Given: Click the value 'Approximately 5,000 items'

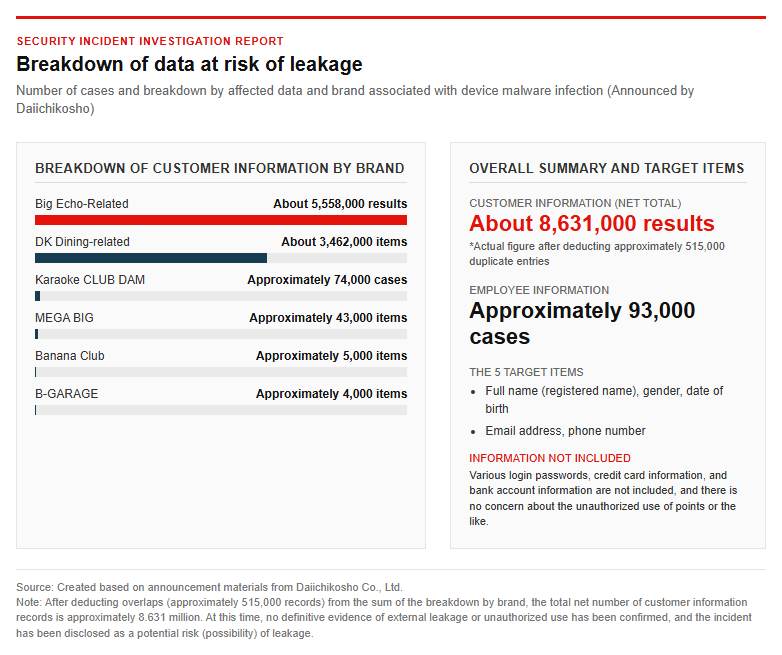Looking at the screenshot, I should point(332,356).
